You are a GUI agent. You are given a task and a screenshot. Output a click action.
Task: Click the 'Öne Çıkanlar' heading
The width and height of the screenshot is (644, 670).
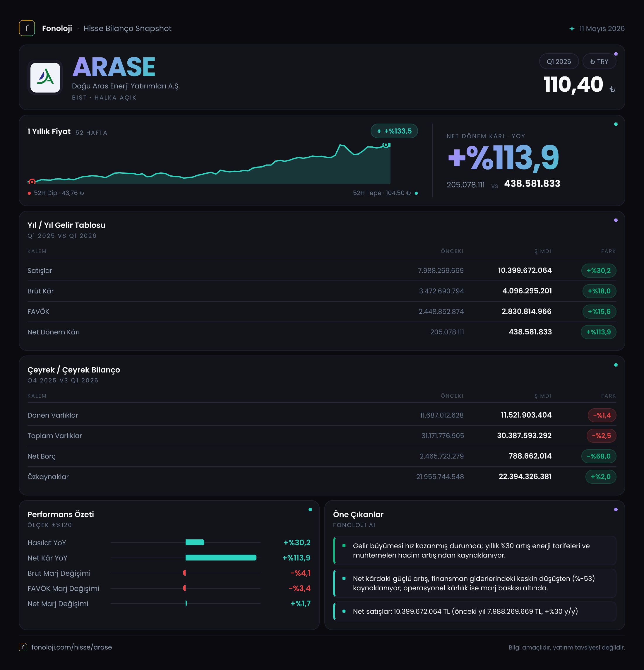click(x=358, y=515)
